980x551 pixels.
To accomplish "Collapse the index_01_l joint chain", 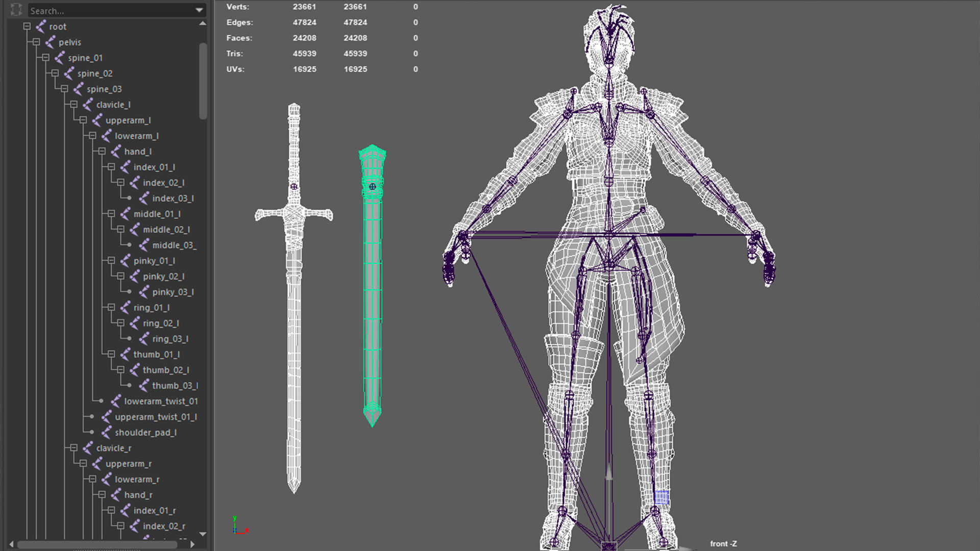I will 111,167.
